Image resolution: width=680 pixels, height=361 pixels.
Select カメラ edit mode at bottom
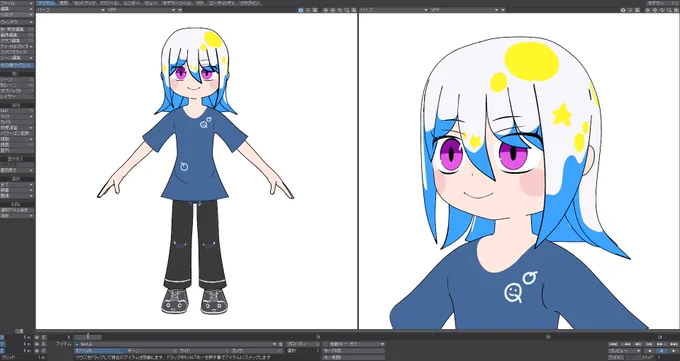(256, 351)
